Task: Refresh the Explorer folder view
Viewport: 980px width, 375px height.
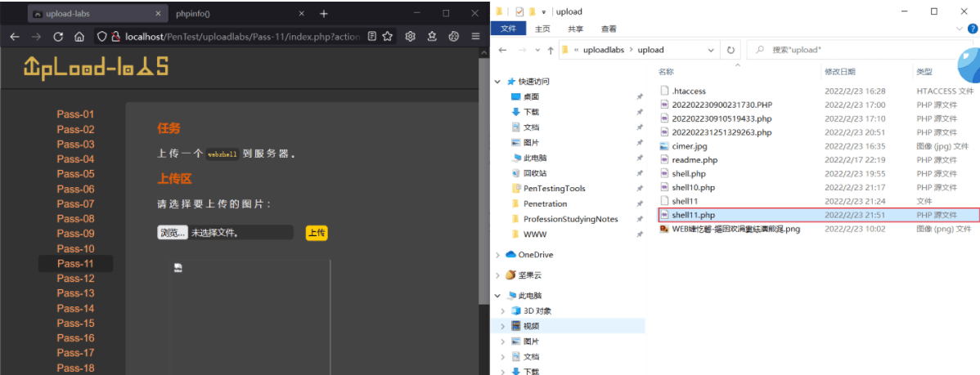Action: click(x=730, y=50)
